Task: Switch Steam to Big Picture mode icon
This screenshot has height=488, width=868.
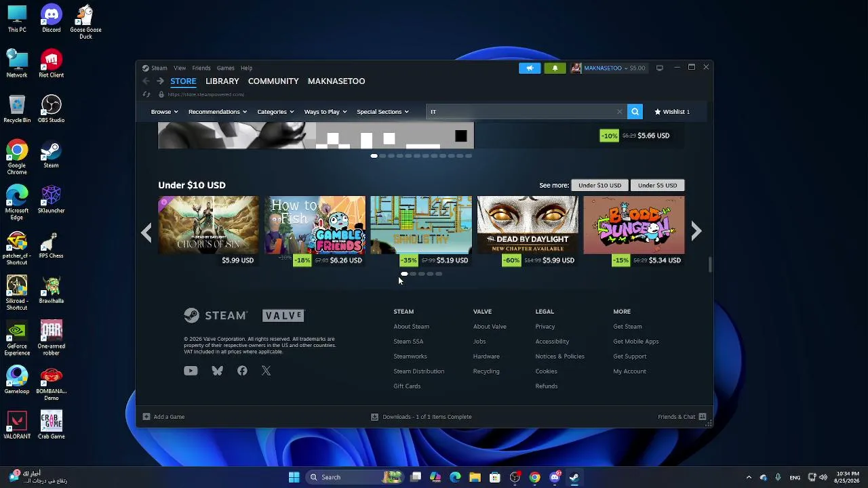Action: [659, 68]
